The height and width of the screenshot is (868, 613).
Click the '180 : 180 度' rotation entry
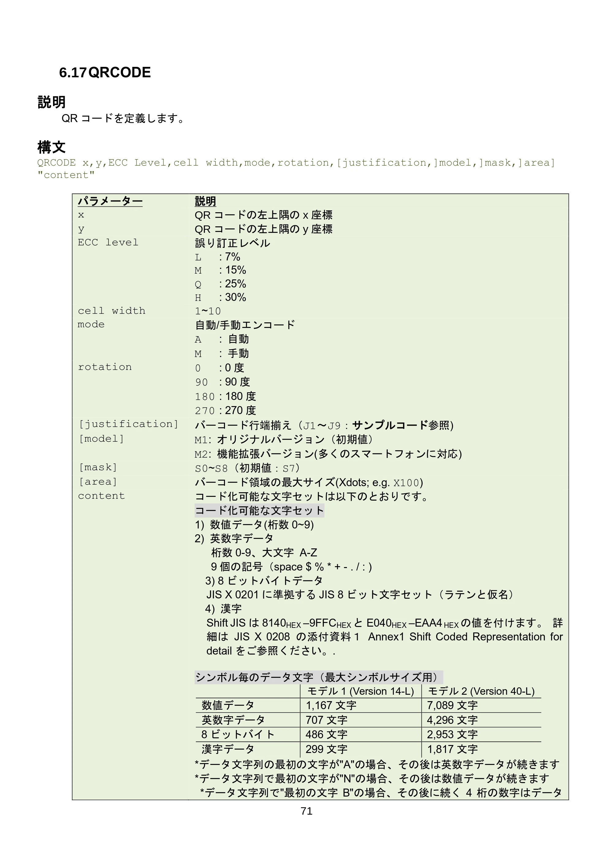point(226,396)
